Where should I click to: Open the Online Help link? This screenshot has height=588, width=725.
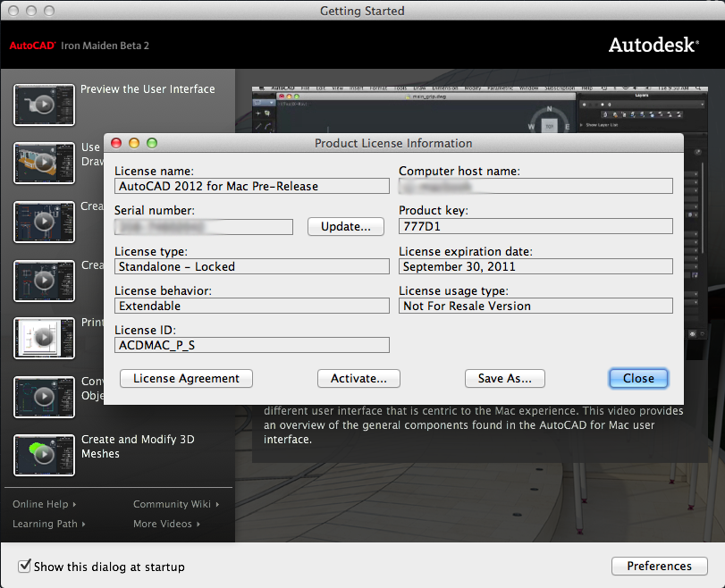pos(45,504)
